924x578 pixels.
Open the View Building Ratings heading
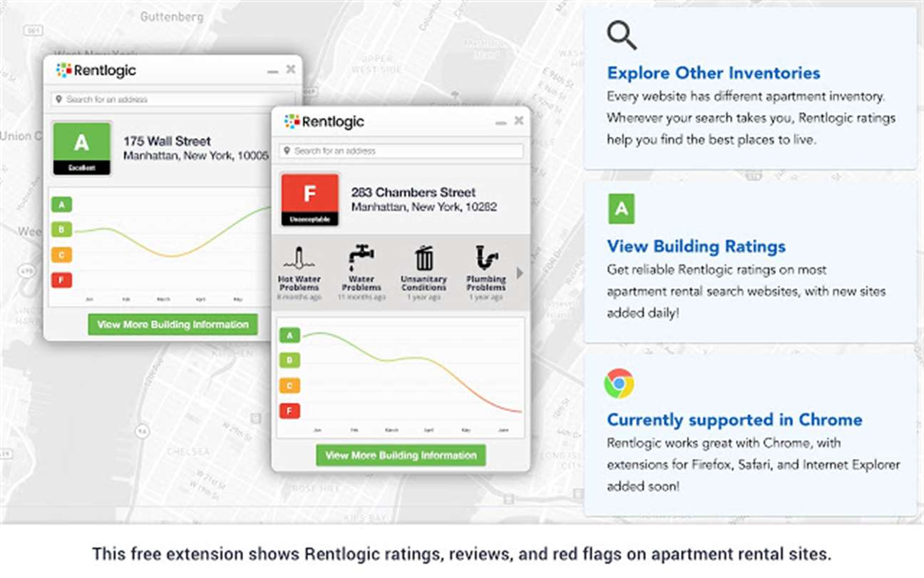point(697,247)
